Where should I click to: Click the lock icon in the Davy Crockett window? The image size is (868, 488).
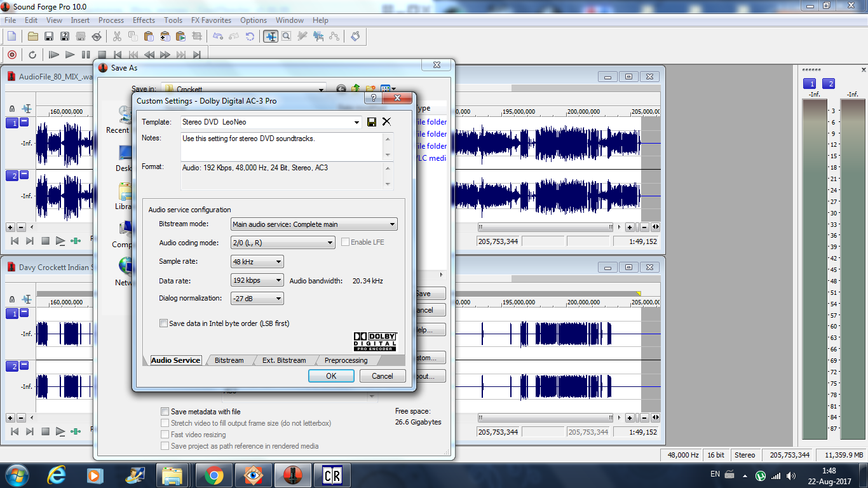(12, 299)
